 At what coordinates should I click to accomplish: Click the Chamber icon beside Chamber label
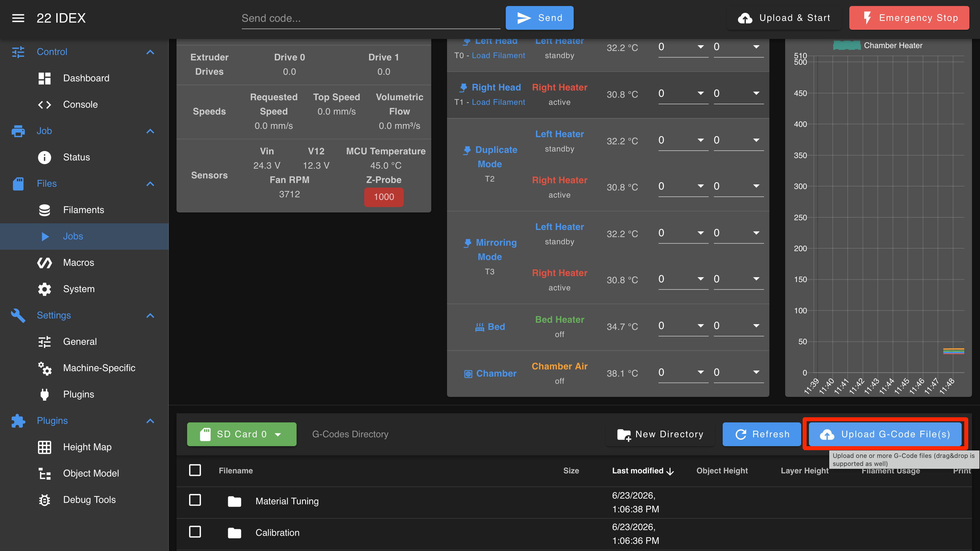tap(468, 374)
